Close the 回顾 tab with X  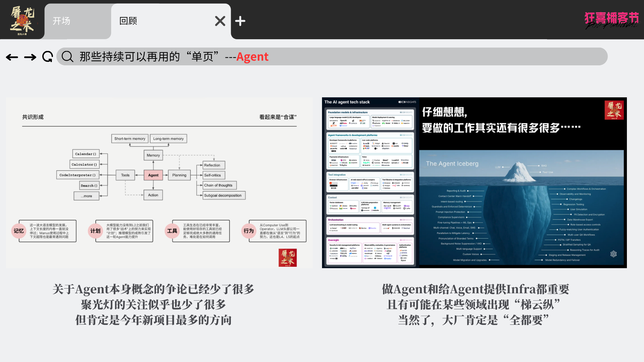(x=220, y=21)
